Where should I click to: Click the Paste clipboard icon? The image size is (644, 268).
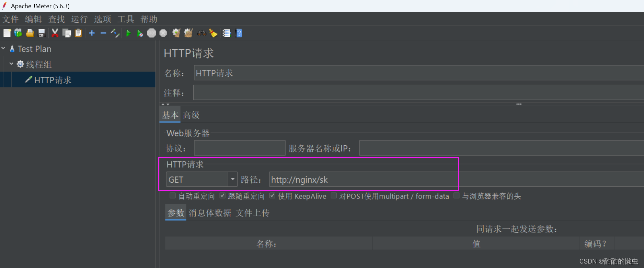coord(78,33)
